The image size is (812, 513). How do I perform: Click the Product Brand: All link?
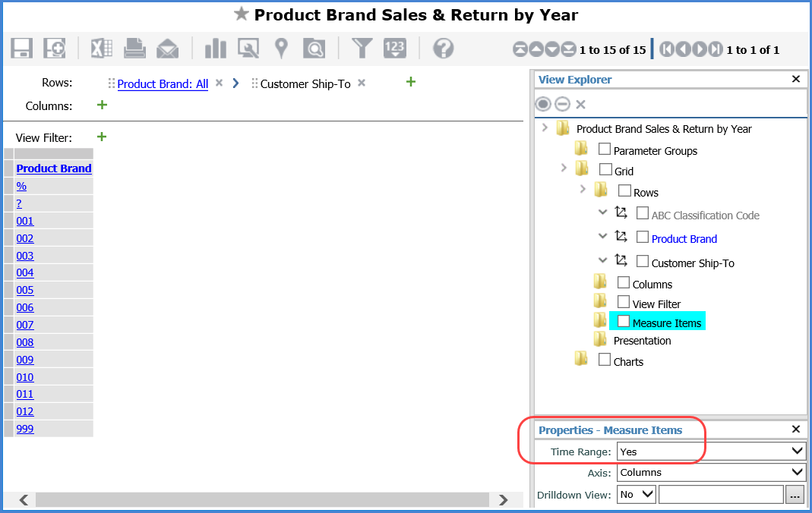(x=163, y=84)
